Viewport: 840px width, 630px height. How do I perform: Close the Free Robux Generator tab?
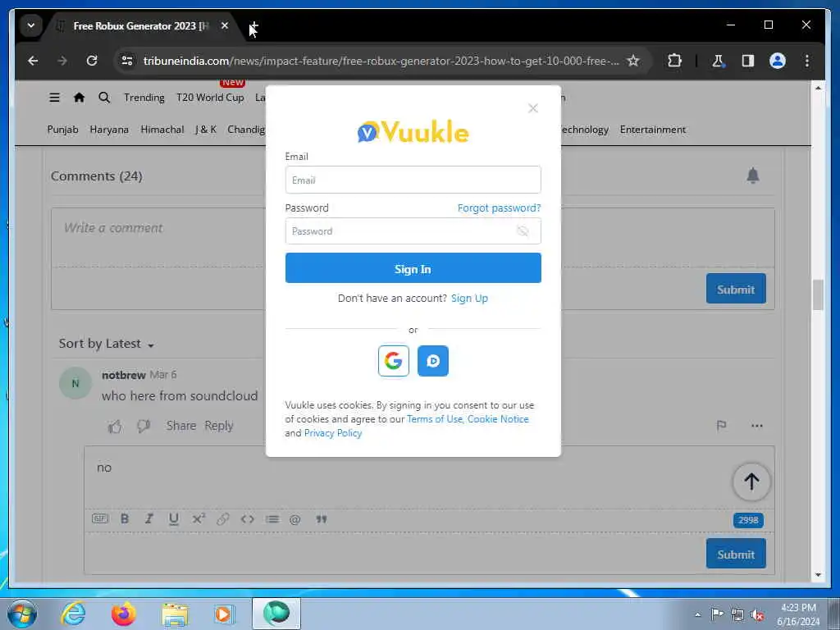click(x=225, y=25)
